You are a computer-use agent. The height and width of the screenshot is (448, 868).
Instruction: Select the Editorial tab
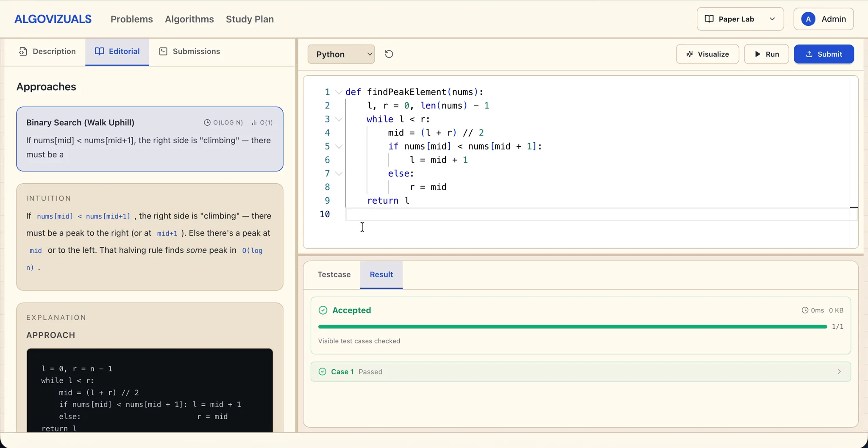[117, 52]
